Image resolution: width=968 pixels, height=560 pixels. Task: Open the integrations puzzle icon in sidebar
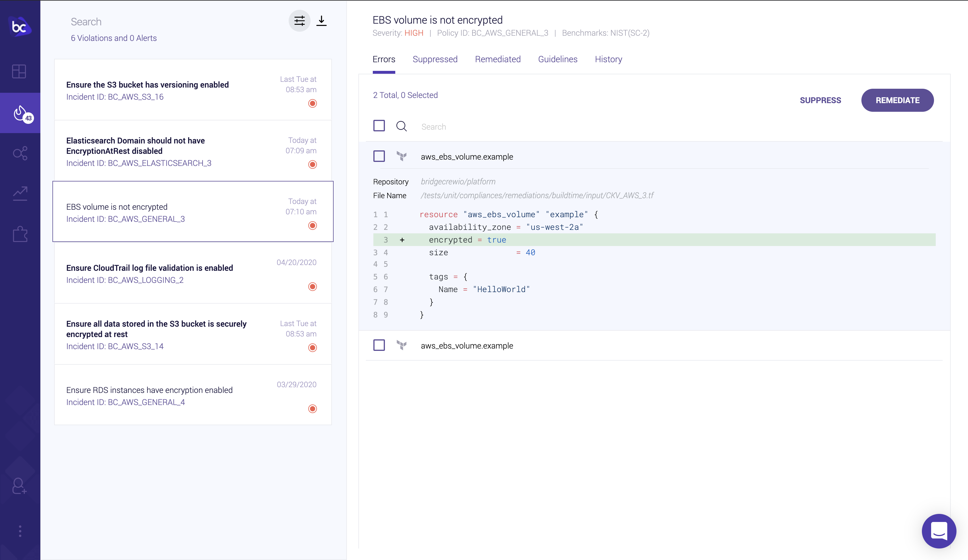tap(20, 234)
